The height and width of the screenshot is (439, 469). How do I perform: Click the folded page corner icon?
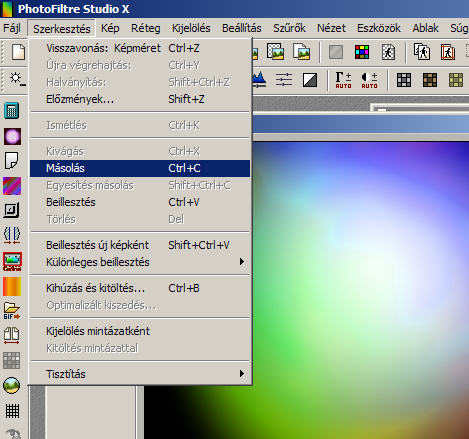pyautogui.click(x=12, y=161)
